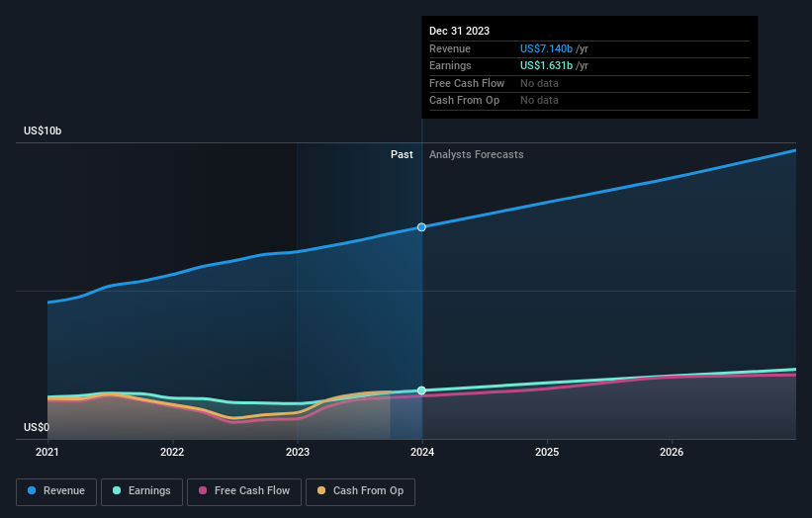
Task: Click the Analysts Forecasts label
Action: point(477,155)
